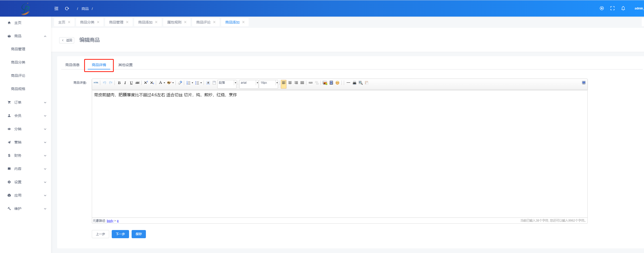Open the font color dropdown arrow
Image resolution: width=644 pixels, height=253 pixels.
pos(164,83)
